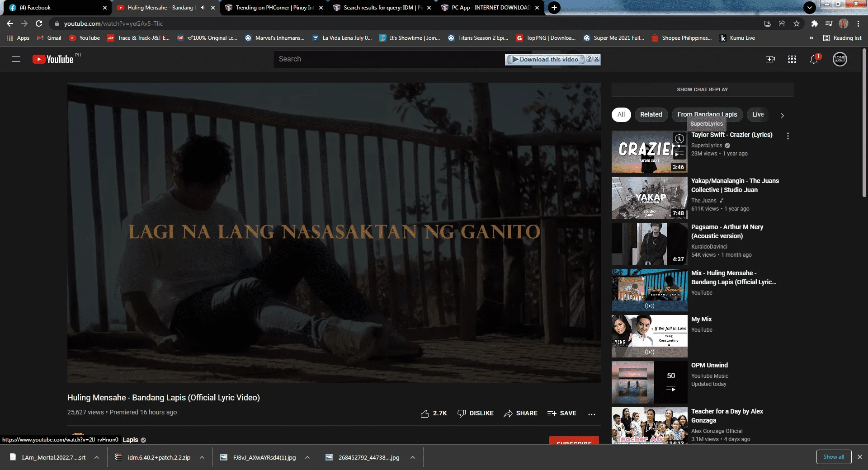
Task: Click the page vertical scrollbar
Action: pos(864,122)
